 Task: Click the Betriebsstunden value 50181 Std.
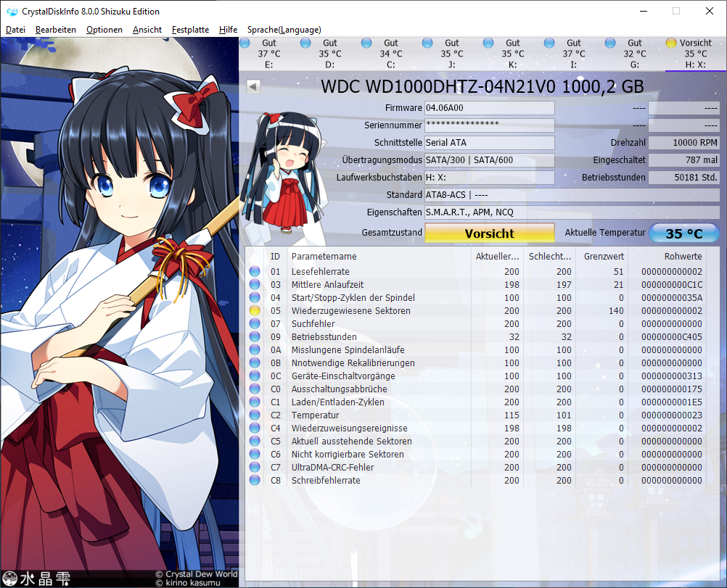[x=684, y=178]
